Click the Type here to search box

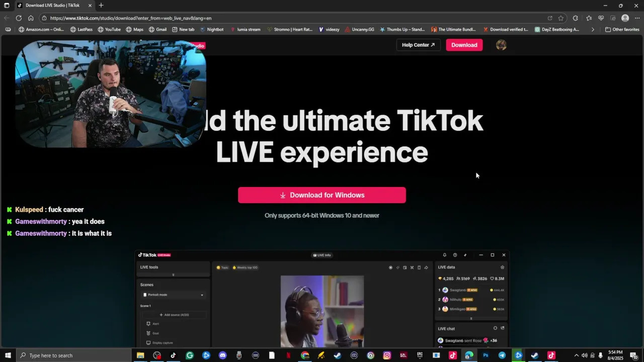[x=73, y=355]
